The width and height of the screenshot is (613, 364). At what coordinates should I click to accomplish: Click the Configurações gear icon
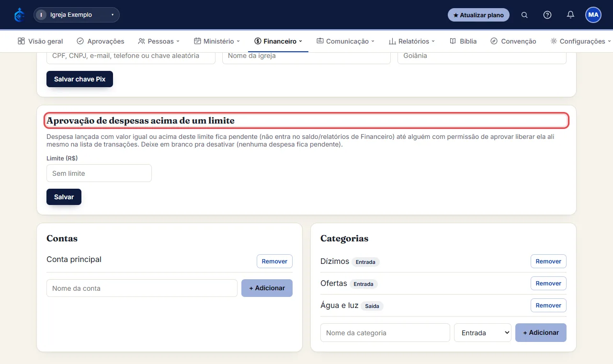point(554,41)
